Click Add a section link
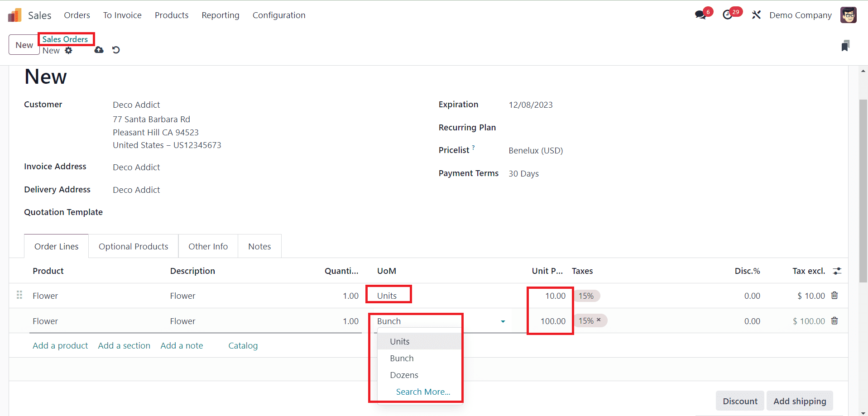Viewport: 868px width, 416px height. [124, 345]
